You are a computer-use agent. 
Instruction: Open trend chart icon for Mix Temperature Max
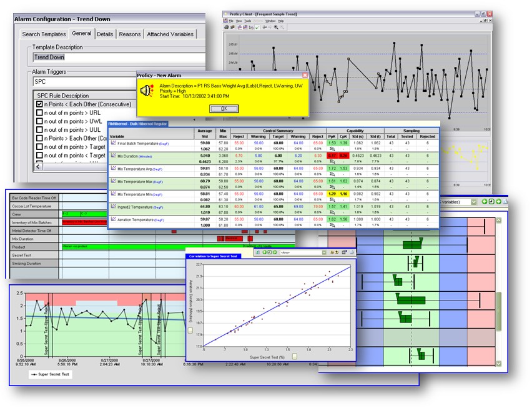point(114,181)
